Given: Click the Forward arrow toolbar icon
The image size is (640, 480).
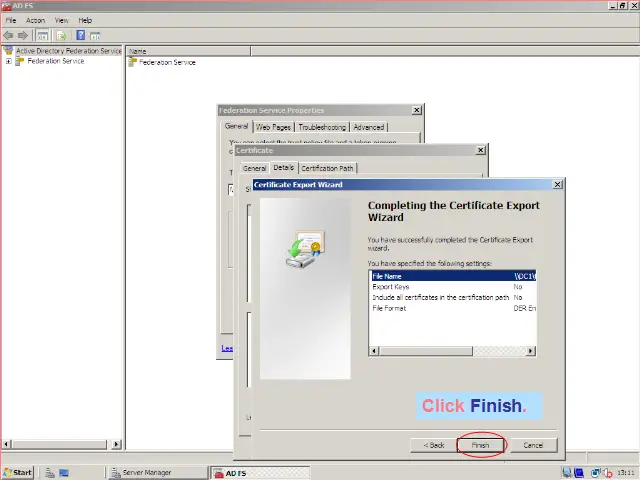Looking at the screenshot, I should pyautogui.click(x=23, y=35).
